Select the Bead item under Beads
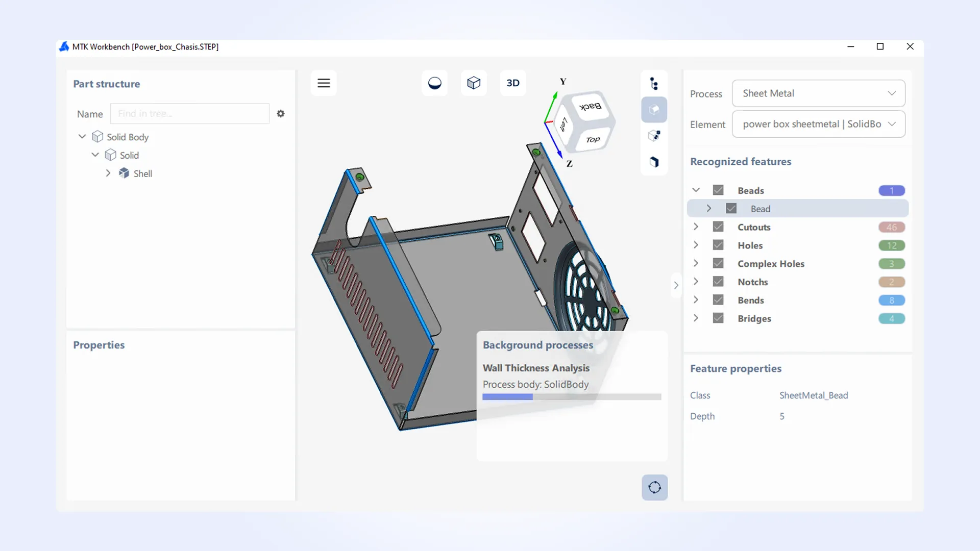 [x=761, y=208]
